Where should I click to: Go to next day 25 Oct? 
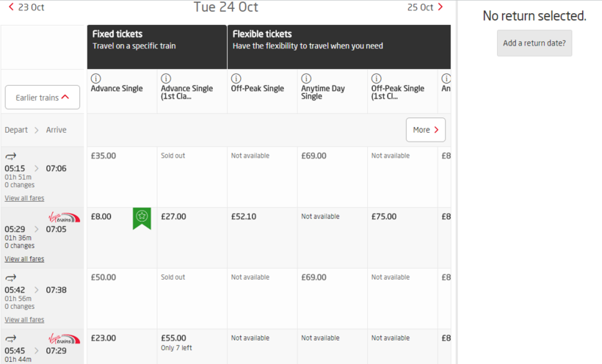coord(425,7)
